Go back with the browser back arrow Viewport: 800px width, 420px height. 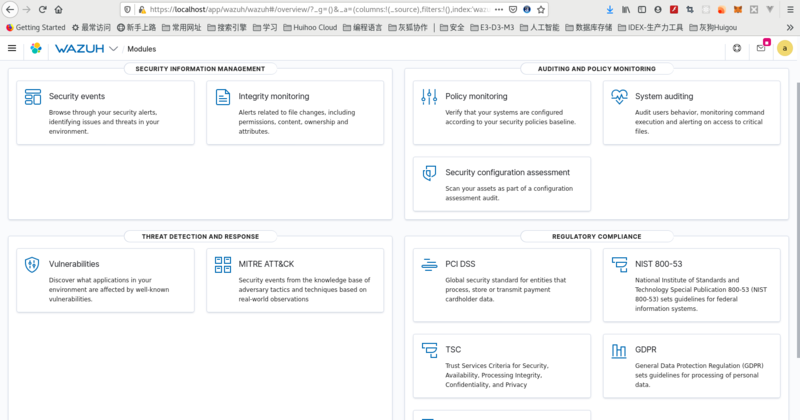click(x=10, y=9)
